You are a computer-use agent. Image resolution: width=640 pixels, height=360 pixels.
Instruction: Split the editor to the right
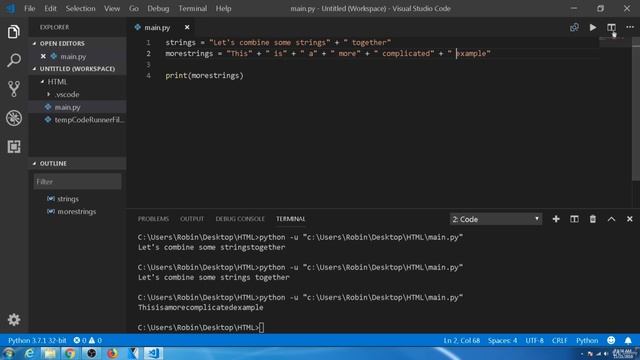[x=611, y=27]
